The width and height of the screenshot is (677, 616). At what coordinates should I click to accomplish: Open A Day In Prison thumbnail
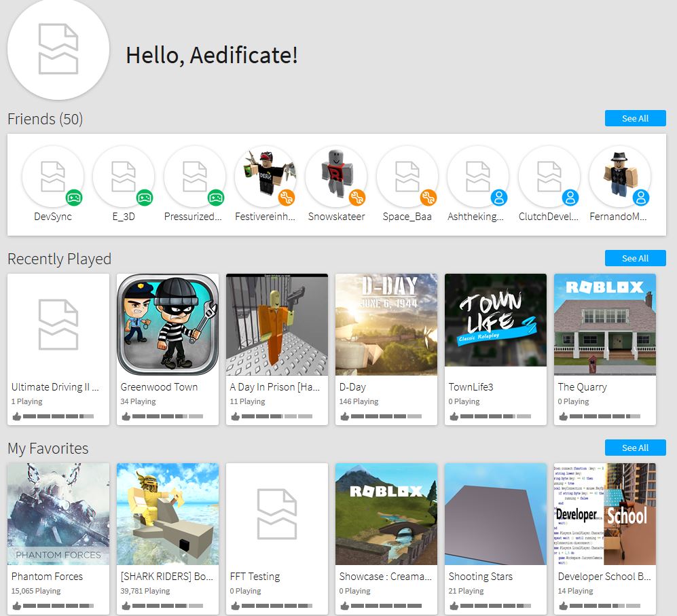point(277,325)
